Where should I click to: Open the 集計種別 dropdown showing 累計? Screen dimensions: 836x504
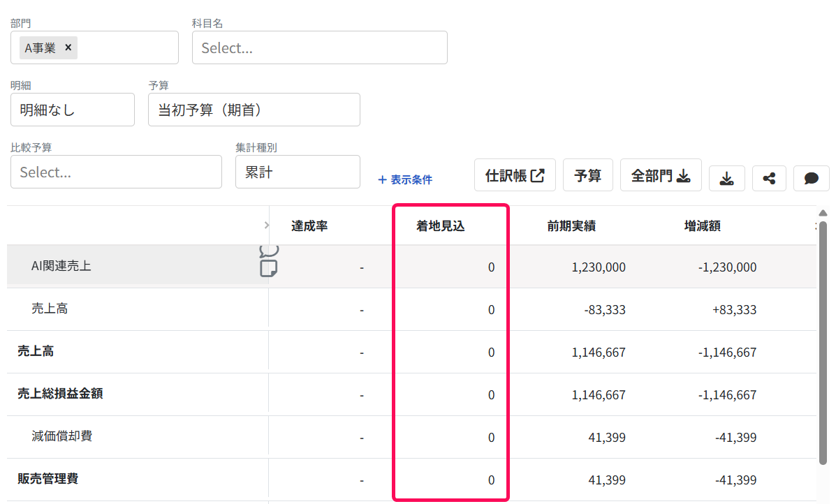click(298, 172)
